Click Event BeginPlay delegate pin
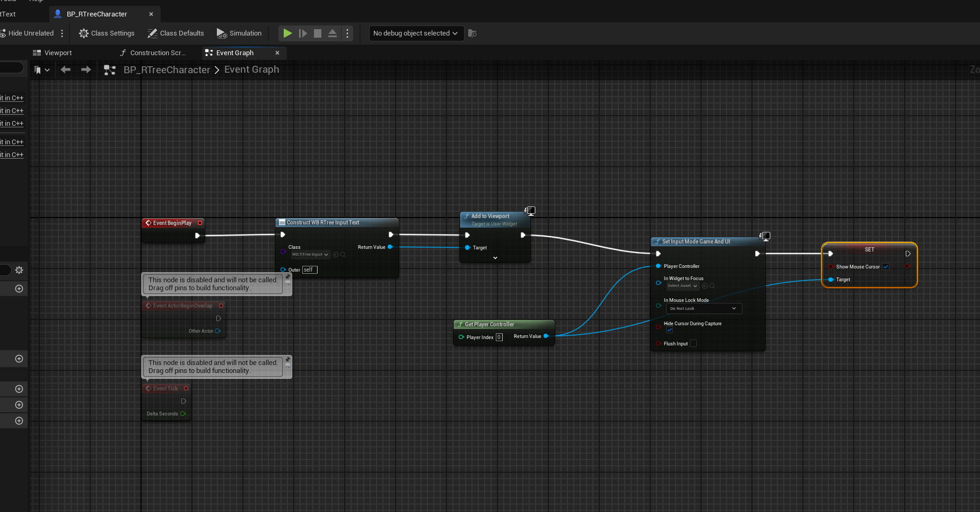The width and height of the screenshot is (980, 512). [200, 223]
